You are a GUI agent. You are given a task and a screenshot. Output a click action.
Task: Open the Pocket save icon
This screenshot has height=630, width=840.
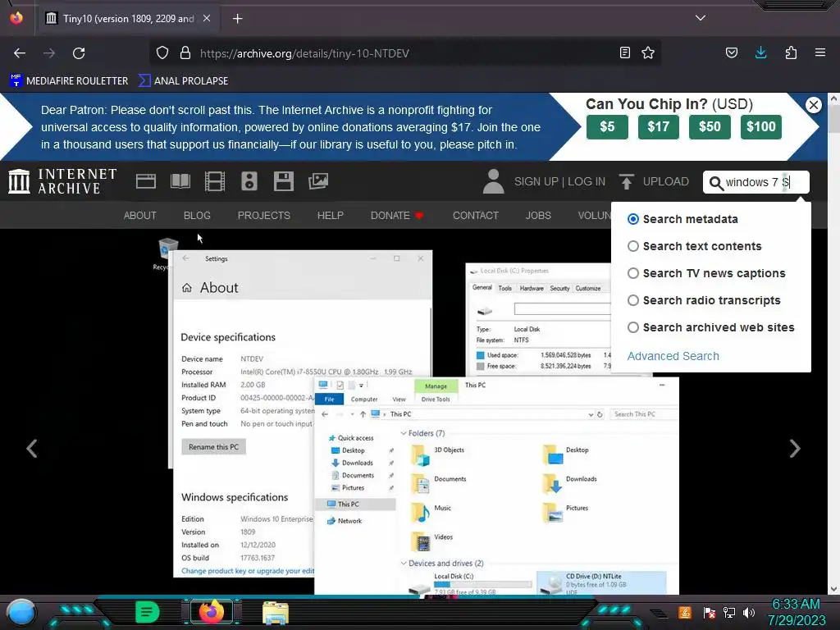pos(731,52)
